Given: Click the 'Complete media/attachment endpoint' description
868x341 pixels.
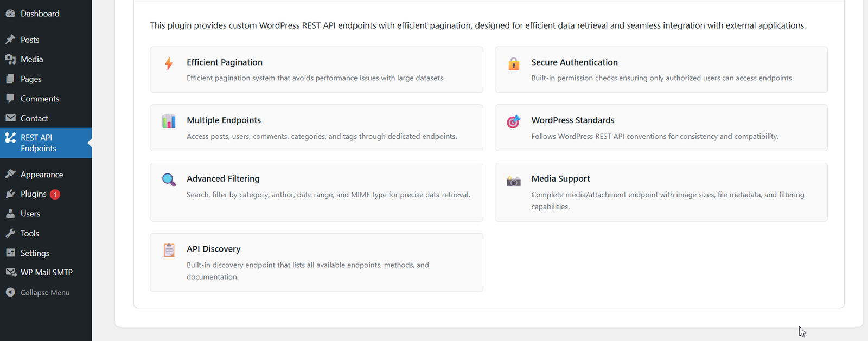Looking at the screenshot, I should point(668,201).
